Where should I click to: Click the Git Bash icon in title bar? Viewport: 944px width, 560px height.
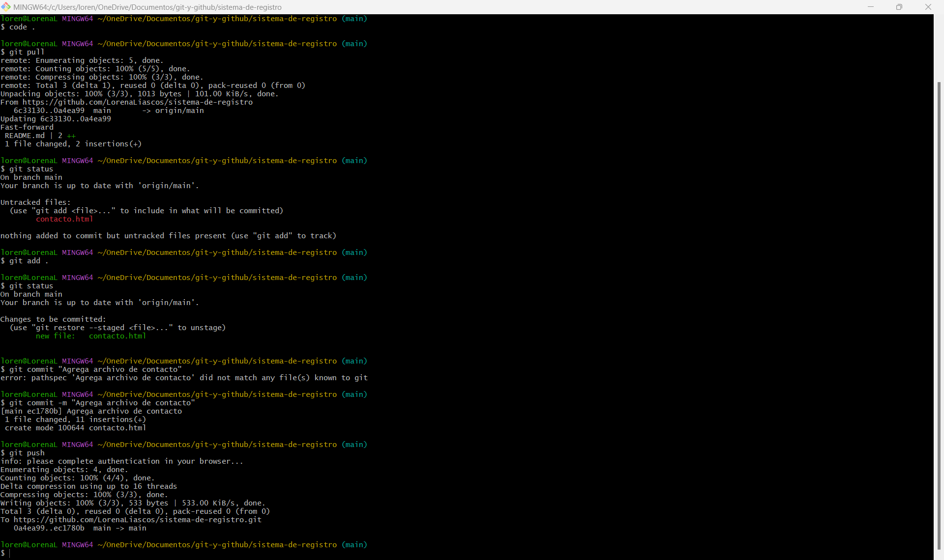click(x=6, y=7)
